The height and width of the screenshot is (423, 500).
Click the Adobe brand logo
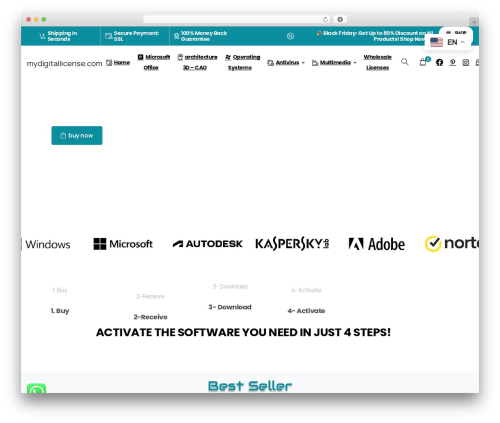tap(377, 244)
